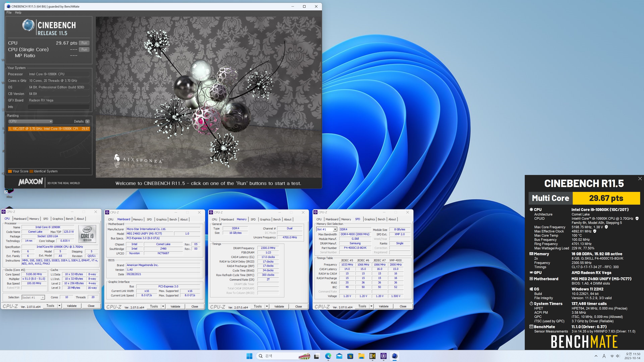Show hidden system tray icons

(x=596, y=356)
